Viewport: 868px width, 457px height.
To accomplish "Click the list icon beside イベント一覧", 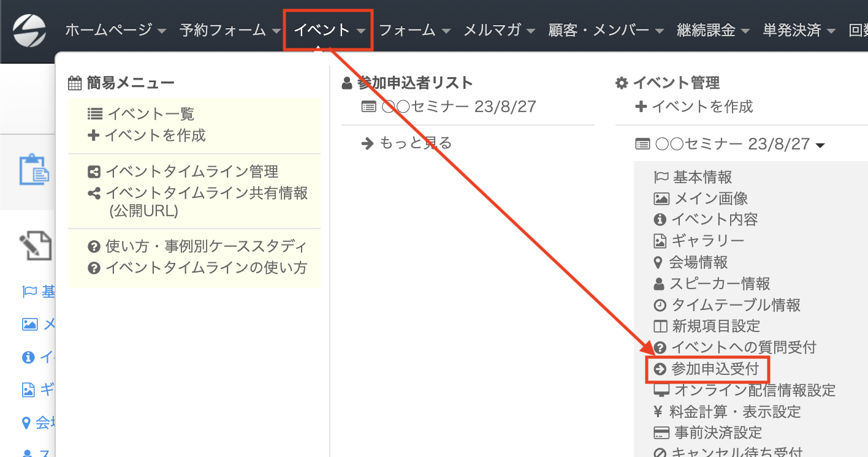I will (x=94, y=114).
